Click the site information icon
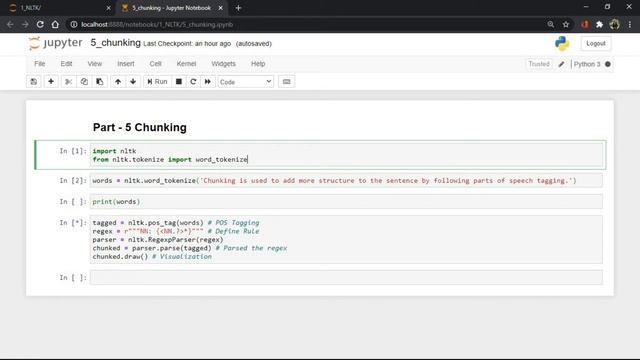This screenshot has width=640, height=360. pyautogui.click(x=73, y=24)
